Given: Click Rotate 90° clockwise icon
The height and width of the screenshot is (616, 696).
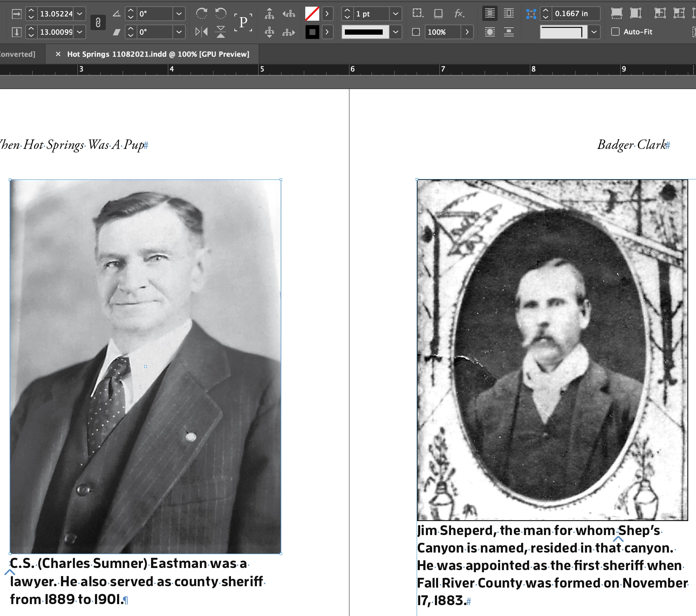Looking at the screenshot, I should 202,14.
